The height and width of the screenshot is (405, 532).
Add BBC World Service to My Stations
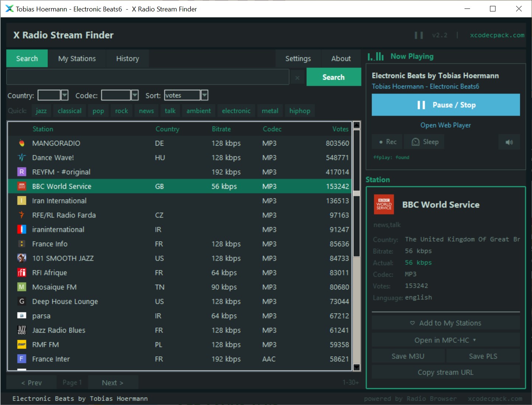click(446, 323)
